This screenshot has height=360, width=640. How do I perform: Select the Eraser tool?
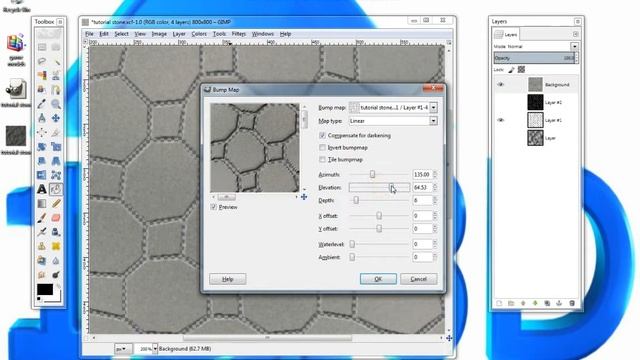click(x=56, y=218)
